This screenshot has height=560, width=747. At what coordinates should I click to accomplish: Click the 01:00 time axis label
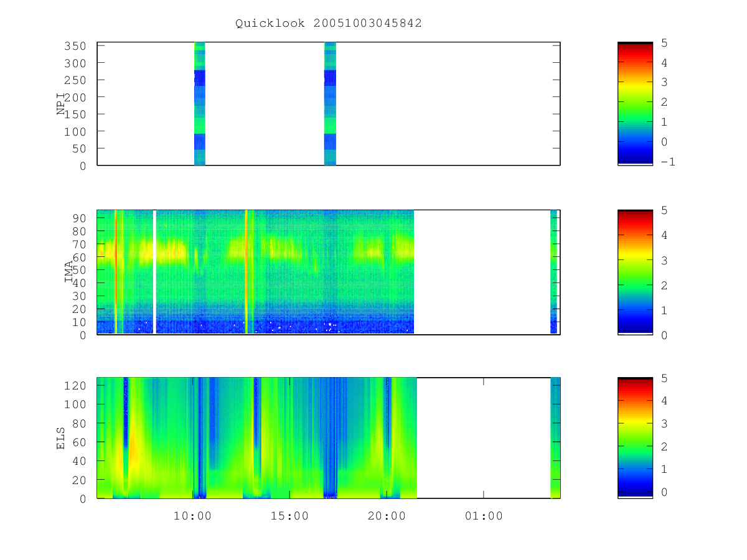[484, 516]
